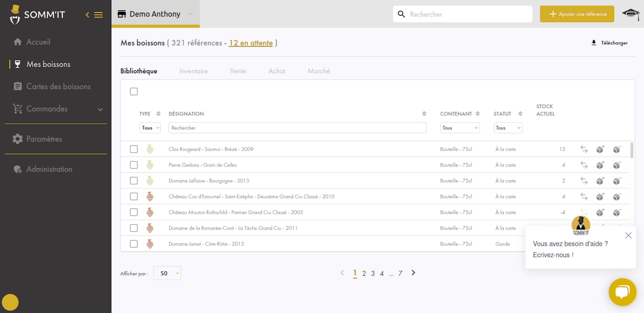Sort by Statut column arrows
644x313 pixels.
[520, 113]
